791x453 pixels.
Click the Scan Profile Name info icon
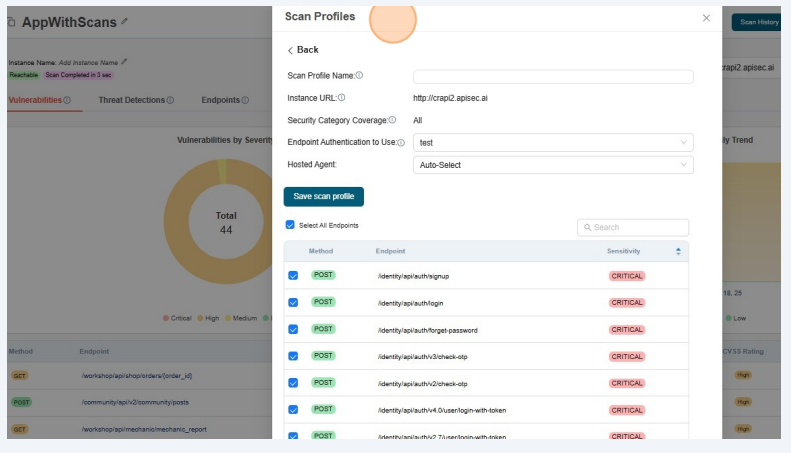[360, 76]
